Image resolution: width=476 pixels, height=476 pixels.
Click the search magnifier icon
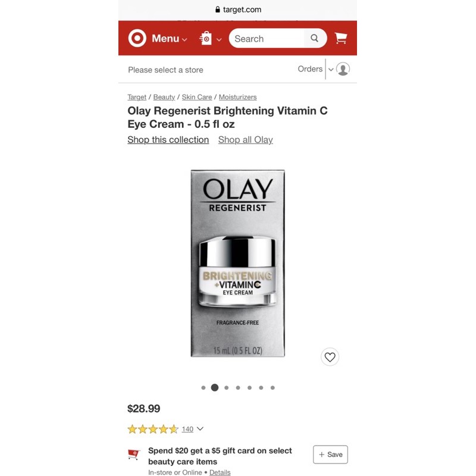tap(315, 38)
